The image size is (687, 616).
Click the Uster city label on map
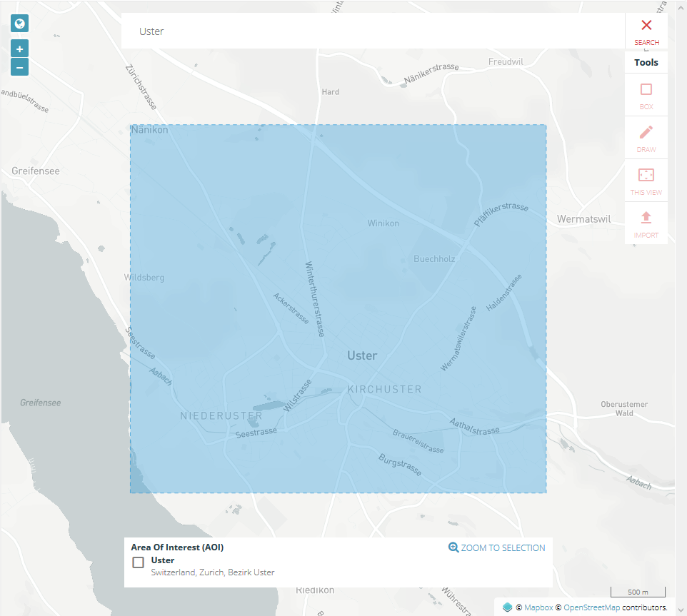pyautogui.click(x=362, y=355)
